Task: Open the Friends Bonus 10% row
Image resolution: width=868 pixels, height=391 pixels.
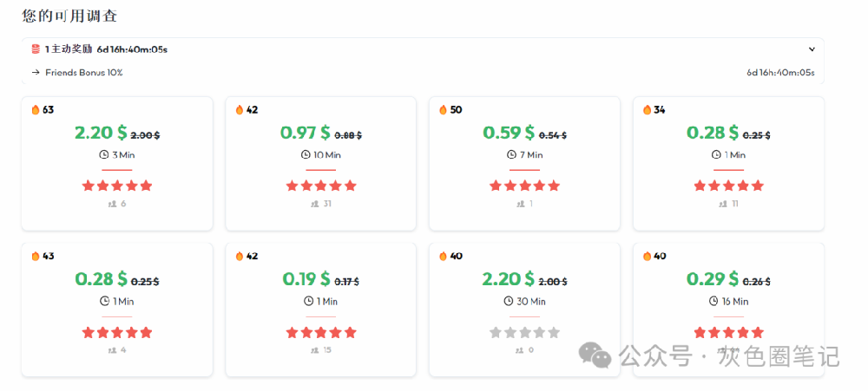Action: pyautogui.click(x=83, y=73)
